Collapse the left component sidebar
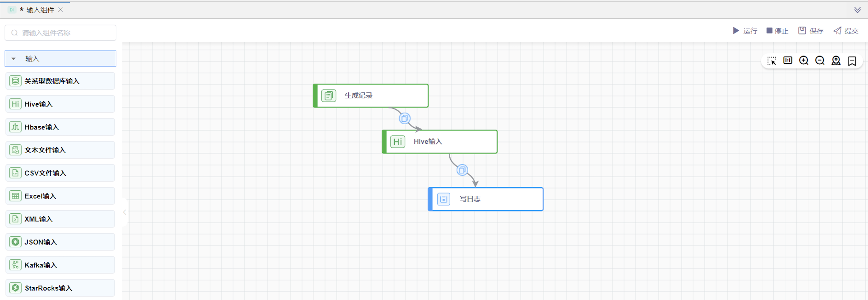Screen dimensions: 868x300 click(x=125, y=212)
